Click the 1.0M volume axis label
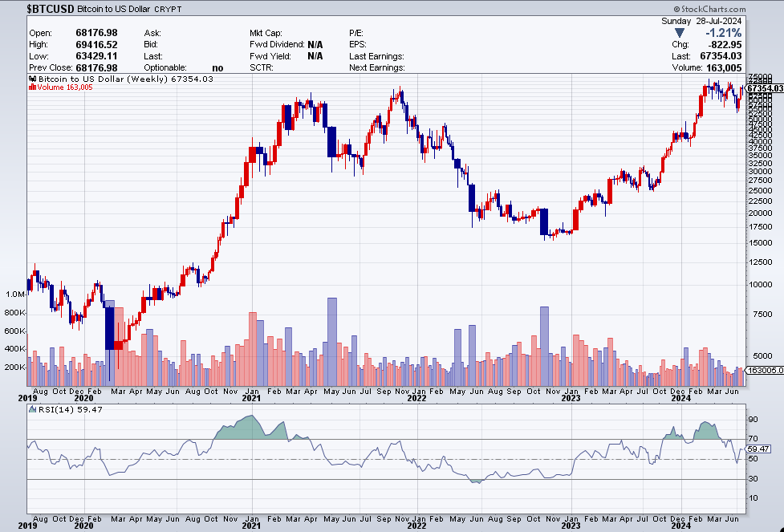This screenshot has height=532, width=784. coord(15,294)
